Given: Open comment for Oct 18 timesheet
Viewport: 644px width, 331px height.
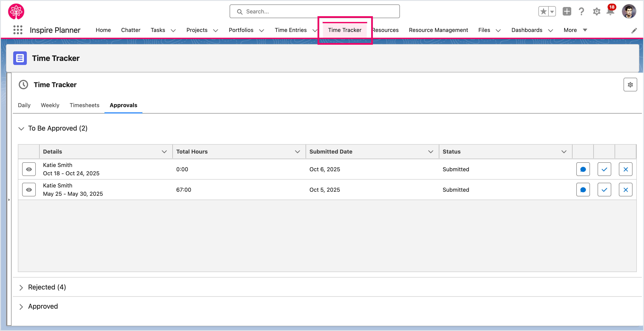Looking at the screenshot, I should tap(583, 169).
